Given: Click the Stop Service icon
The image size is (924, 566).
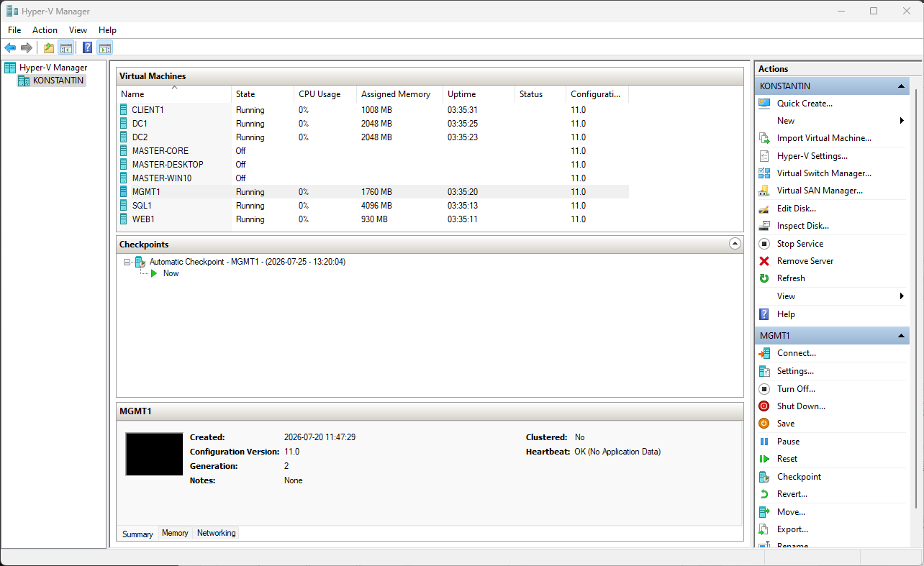Looking at the screenshot, I should pos(764,244).
